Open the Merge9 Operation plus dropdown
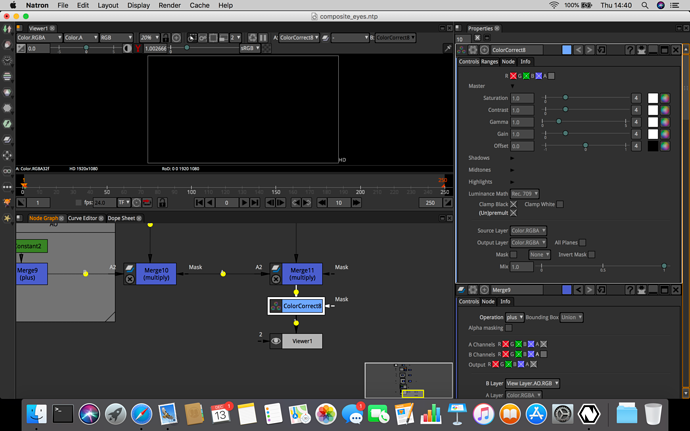The height and width of the screenshot is (431, 690). tap(514, 317)
